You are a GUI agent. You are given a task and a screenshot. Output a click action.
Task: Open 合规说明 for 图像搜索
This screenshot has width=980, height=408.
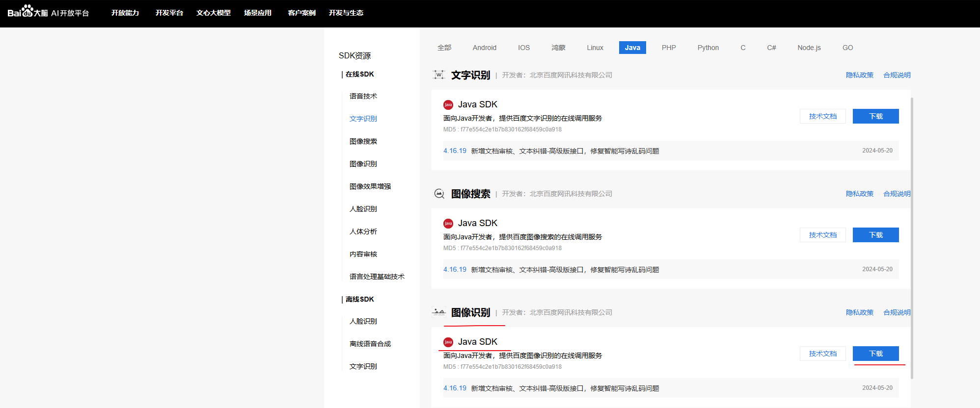[897, 194]
